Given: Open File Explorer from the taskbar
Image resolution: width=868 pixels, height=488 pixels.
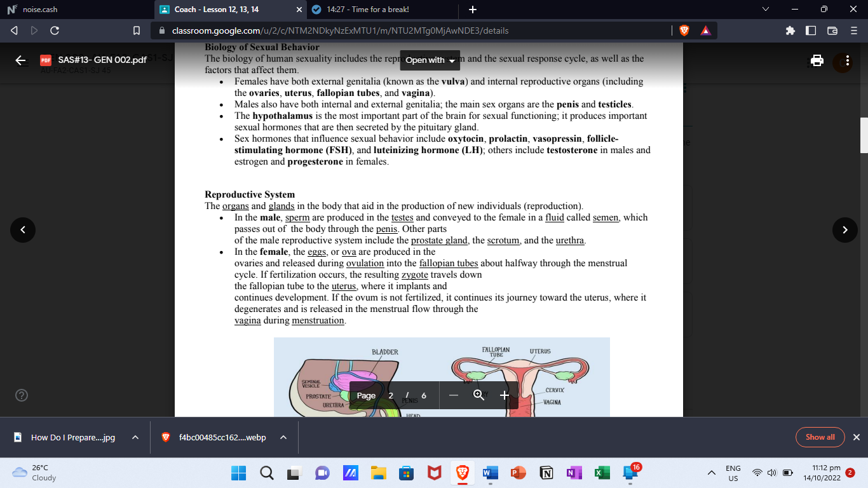Looking at the screenshot, I should pyautogui.click(x=379, y=473).
